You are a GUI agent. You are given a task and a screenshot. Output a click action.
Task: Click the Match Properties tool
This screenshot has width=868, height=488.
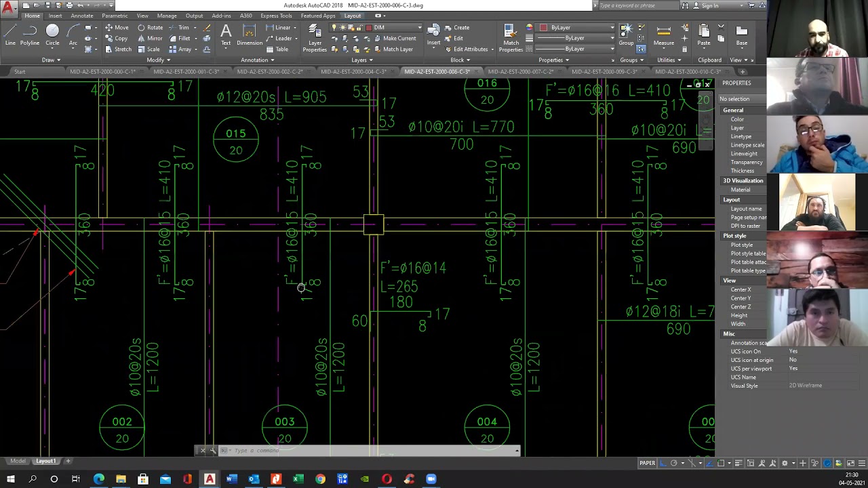click(511, 38)
